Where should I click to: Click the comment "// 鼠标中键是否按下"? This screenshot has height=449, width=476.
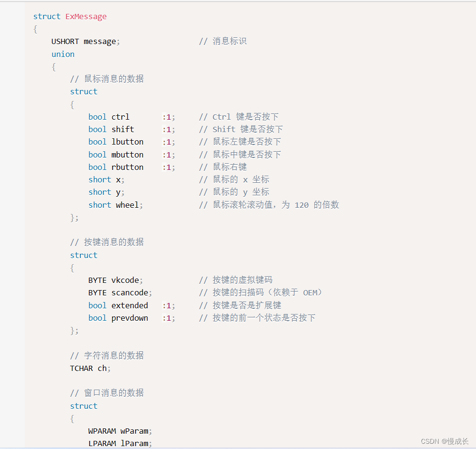pyautogui.click(x=240, y=155)
